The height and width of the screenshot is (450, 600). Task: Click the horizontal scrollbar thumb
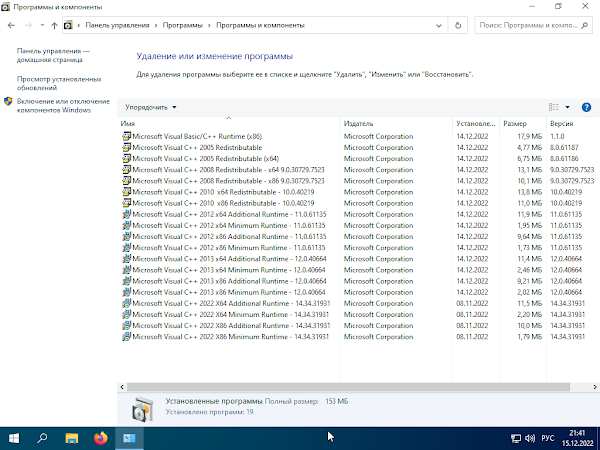coord(348,387)
